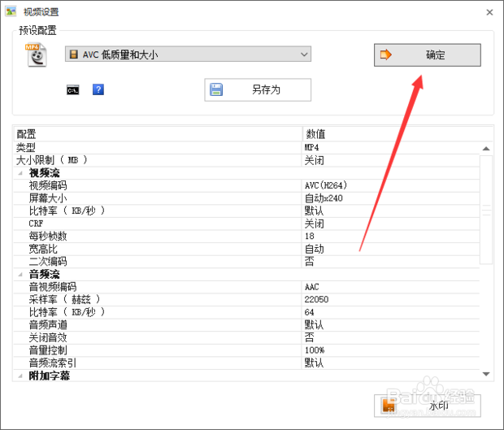The image size is (504, 430).
Task: Click the 关闭 value of CRF
Action: click(314, 224)
